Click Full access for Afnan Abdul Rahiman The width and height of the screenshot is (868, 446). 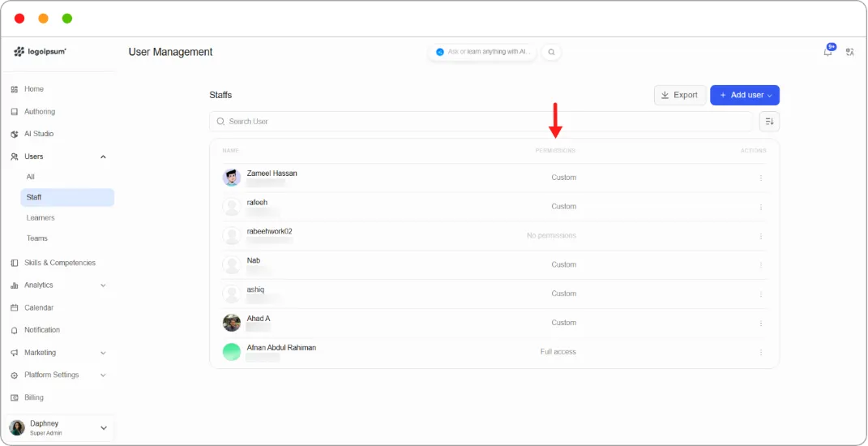(558, 352)
